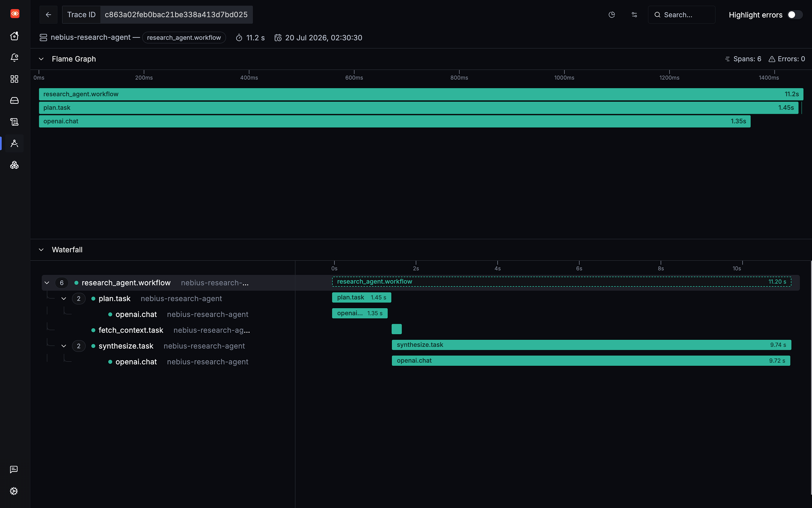This screenshot has height=508, width=812.
Task: Click the stopwatch duration icon
Action: 239,38
